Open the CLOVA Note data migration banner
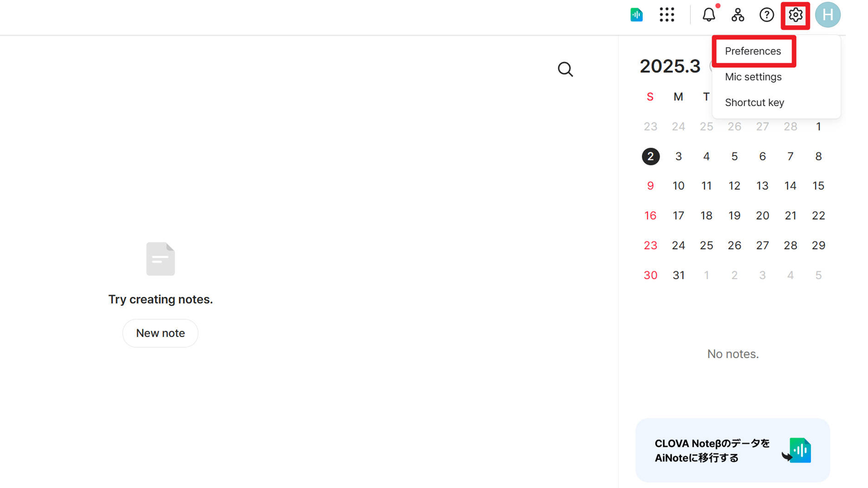The image size is (868, 488). (x=732, y=450)
